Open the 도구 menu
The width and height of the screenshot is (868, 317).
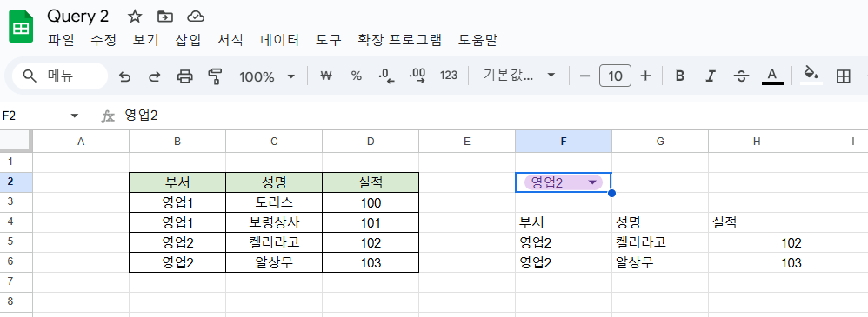point(329,40)
